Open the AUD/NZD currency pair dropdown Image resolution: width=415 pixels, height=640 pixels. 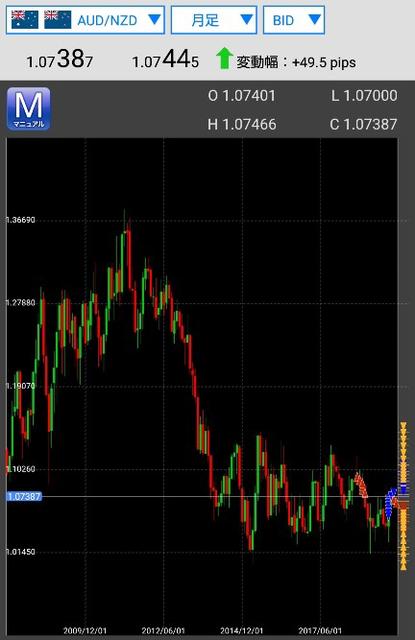point(85,20)
